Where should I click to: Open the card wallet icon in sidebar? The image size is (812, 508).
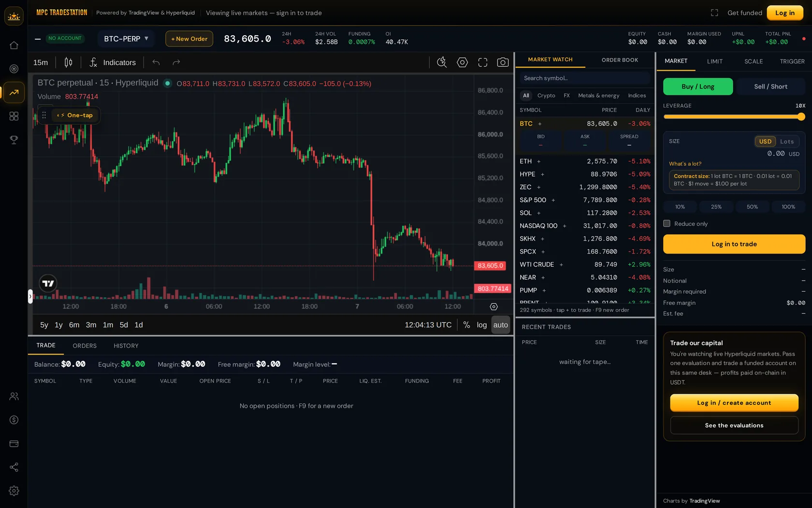pyautogui.click(x=14, y=444)
